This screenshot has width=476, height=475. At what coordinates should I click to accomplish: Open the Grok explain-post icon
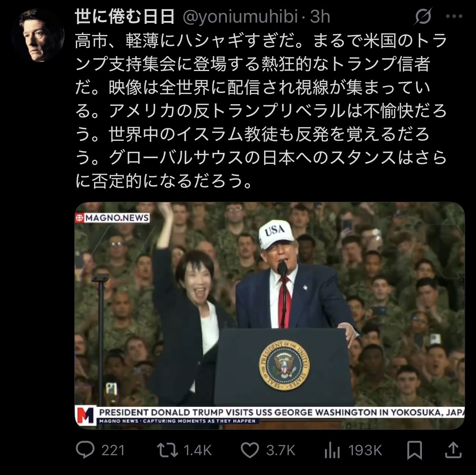click(x=423, y=17)
